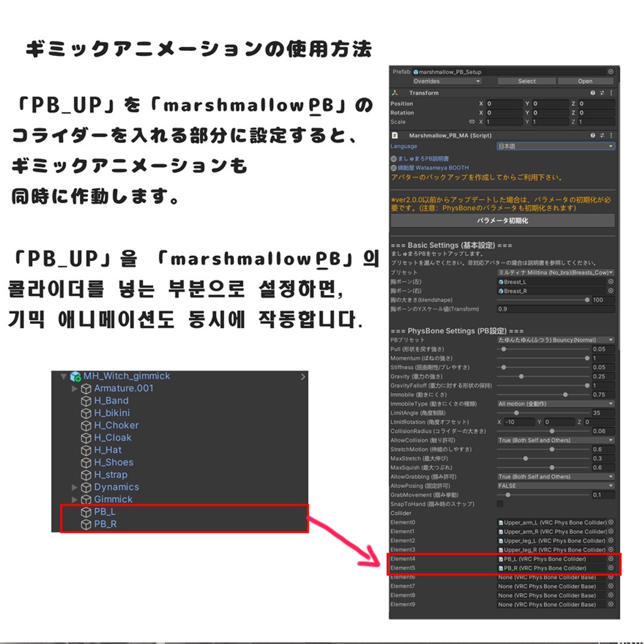Open Transform component presets icon
This screenshot has height=644, width=644.
602,93
